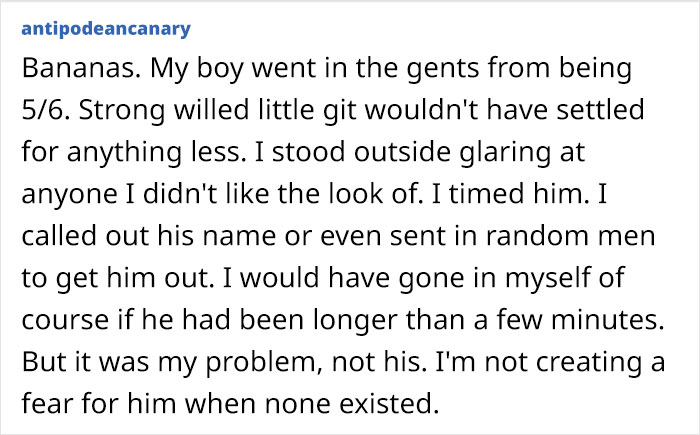The width and height of the screenshot is (700, 435).
Task: Click the word "course" in the comment
Action: (65, 320)
